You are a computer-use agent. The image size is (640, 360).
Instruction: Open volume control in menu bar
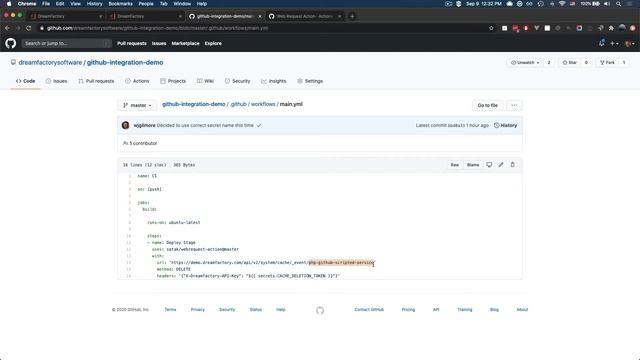pyautogui.click(x=607, y=4)
